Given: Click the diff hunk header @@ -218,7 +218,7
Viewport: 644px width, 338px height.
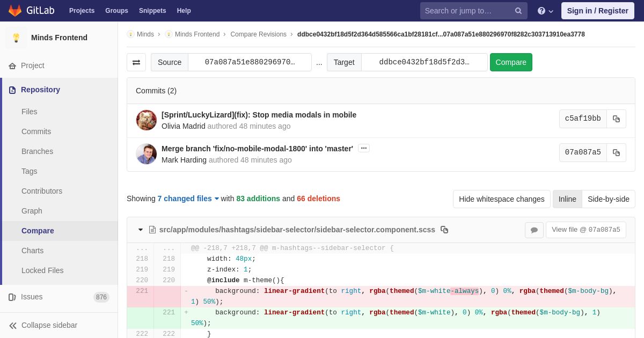Looking at the screenshot, I should coord(292,248).
